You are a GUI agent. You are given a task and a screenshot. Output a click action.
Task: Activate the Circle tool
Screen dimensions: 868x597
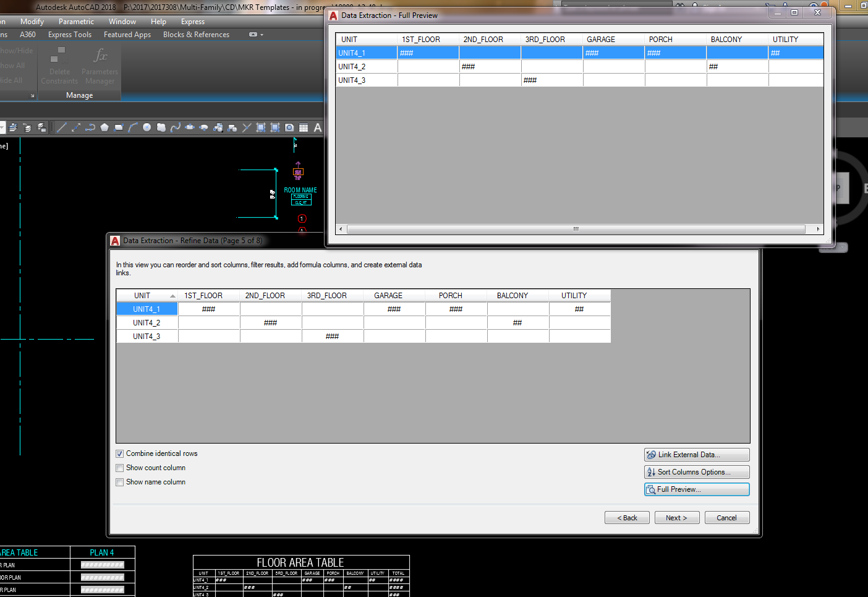(x=147, y=127)
